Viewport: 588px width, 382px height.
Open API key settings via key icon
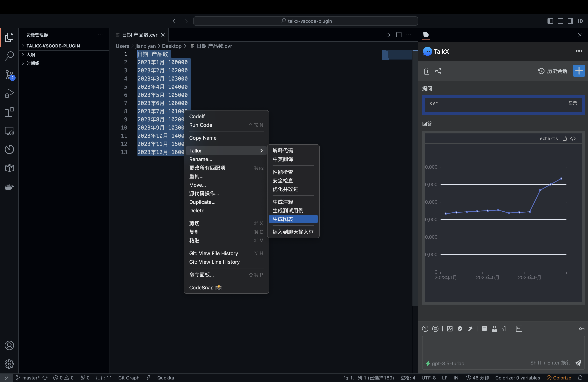[x=581, y=329]
